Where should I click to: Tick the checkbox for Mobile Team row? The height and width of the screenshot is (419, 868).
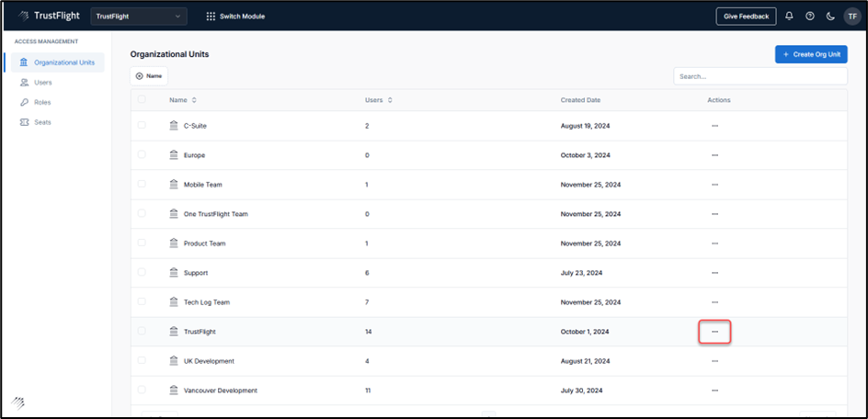(142, 184)
